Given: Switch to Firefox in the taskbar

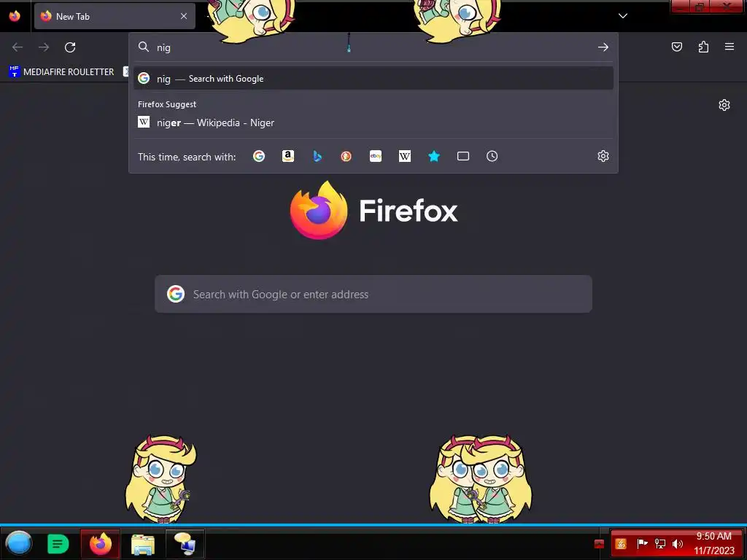Looking at the screenshot, I should pos(101,543).
